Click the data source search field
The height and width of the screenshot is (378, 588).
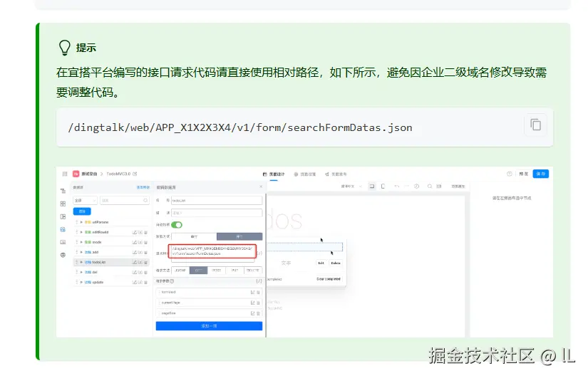125,201
